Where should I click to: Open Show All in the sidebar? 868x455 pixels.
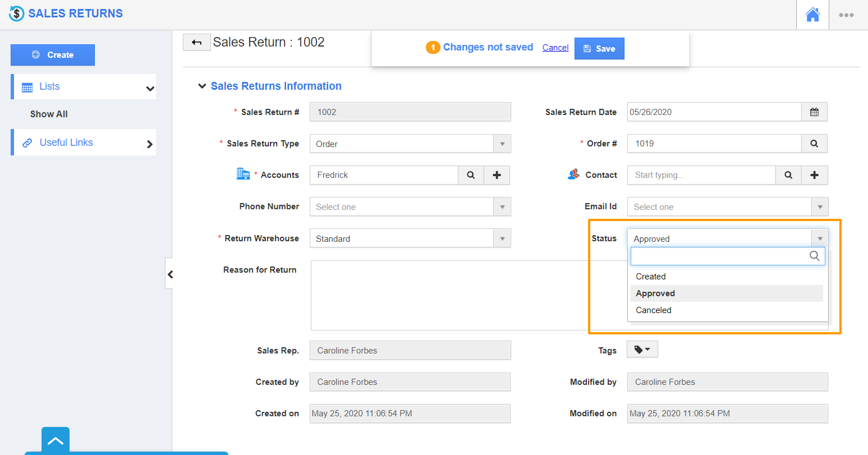click(49, 114)
